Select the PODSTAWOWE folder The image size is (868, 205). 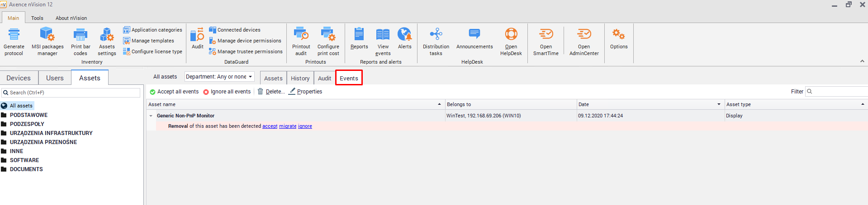pos(28,115)
